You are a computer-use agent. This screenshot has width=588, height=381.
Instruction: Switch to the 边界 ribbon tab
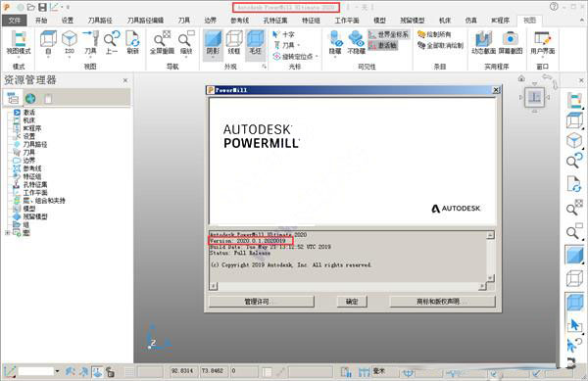(x=211, y=21)
